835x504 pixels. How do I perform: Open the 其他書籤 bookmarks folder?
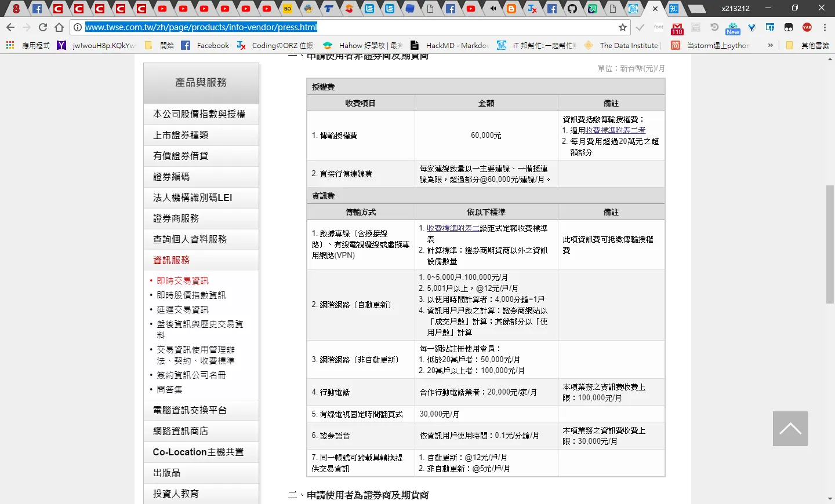(808, 45)
